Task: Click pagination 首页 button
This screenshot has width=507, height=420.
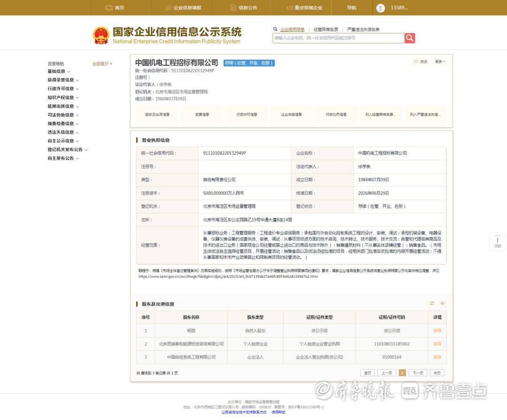Action: coord(367,373)
